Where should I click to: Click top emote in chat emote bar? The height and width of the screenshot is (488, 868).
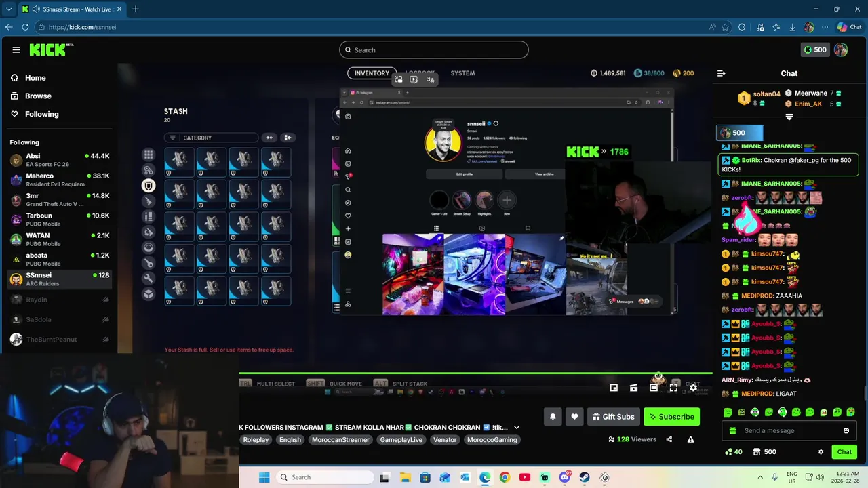click(728, 412)
